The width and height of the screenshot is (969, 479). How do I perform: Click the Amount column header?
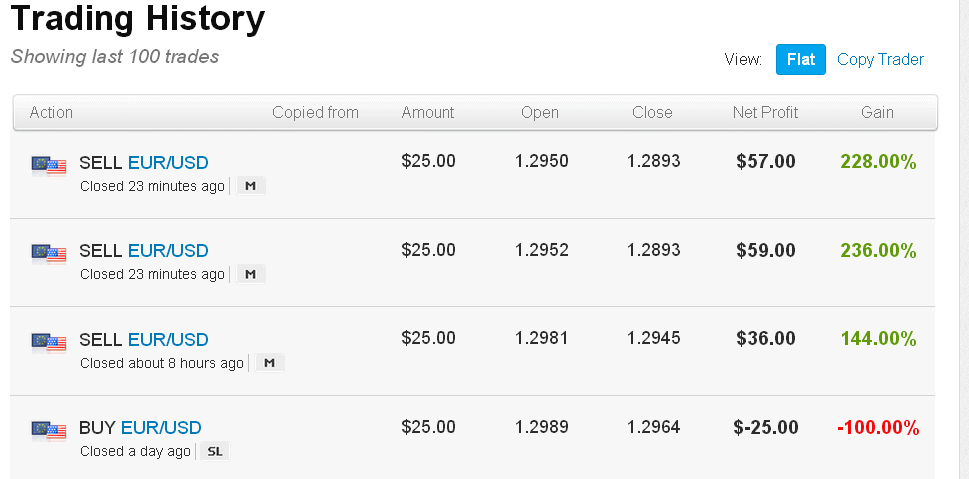coord(428,112)
